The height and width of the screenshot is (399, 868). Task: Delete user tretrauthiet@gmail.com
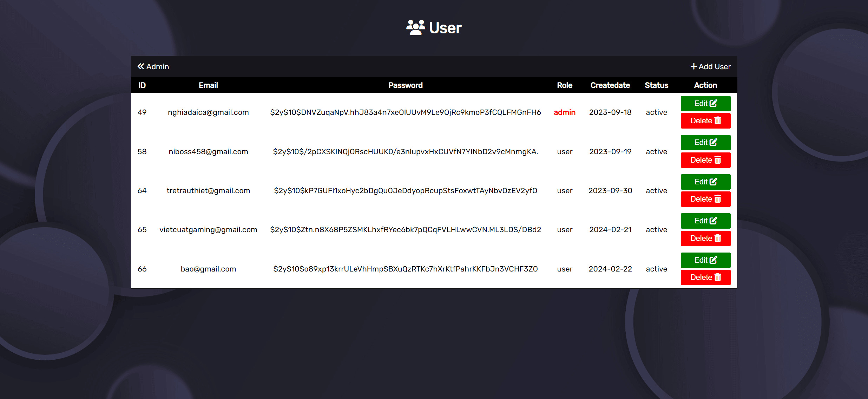705,199
